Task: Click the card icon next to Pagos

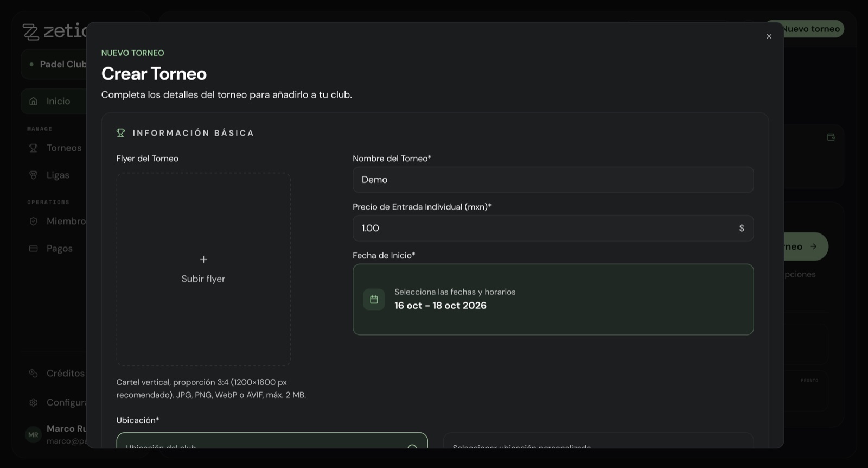Action: [x=34, y=248]
